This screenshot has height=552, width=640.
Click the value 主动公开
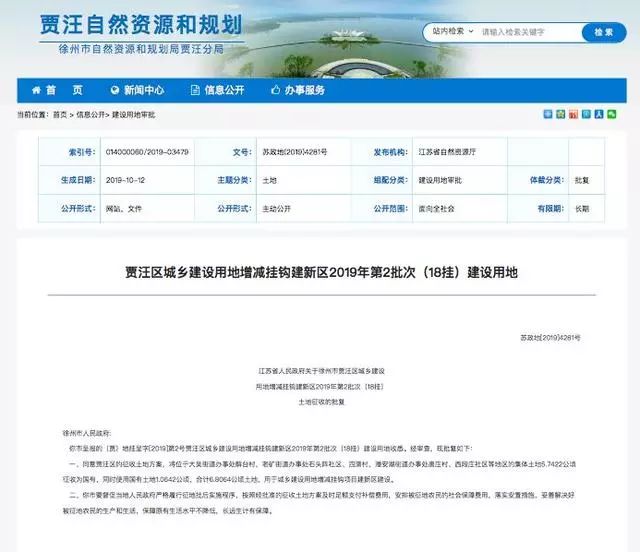[x=276, y=209]
